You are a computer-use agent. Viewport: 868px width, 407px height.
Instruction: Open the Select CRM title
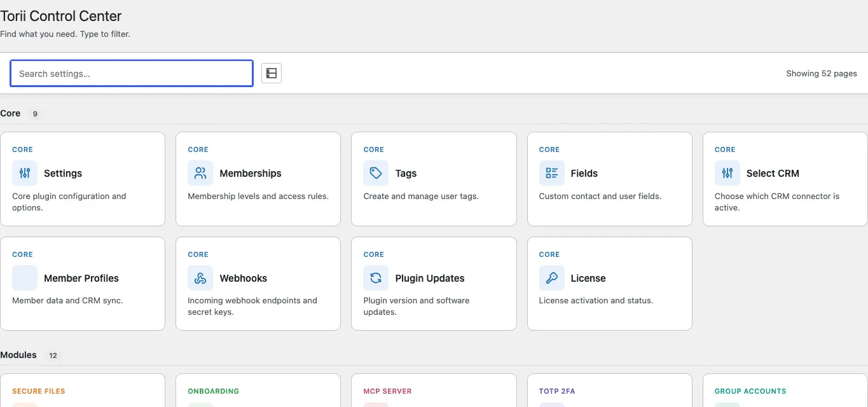coord(773,173)
